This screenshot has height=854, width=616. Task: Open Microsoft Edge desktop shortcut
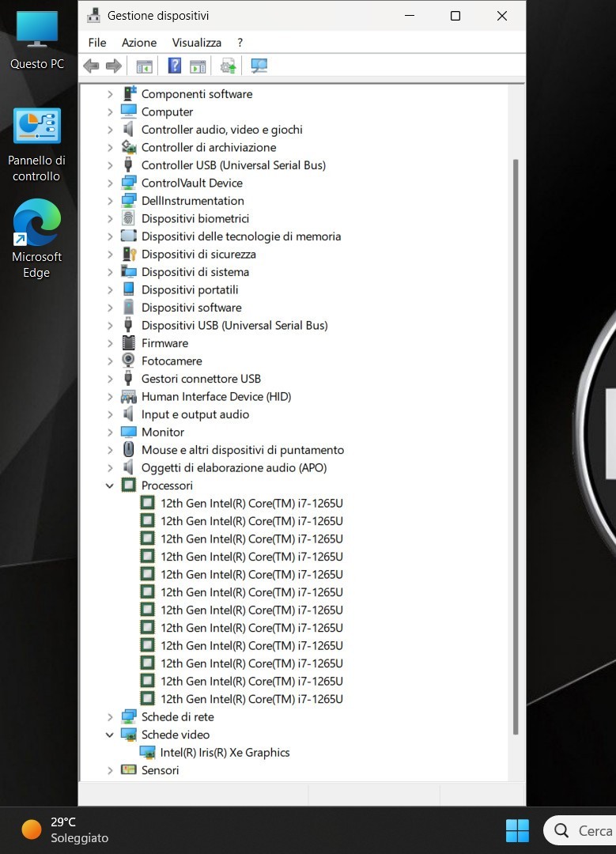(x=36, y=239)
